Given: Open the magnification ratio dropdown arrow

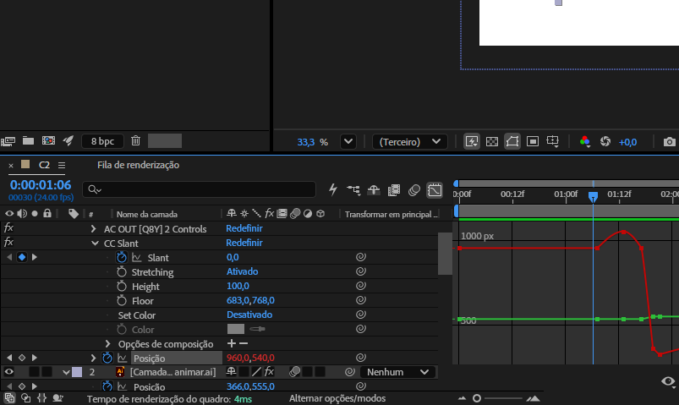Looking at the screenshot, I should [348, 142].
